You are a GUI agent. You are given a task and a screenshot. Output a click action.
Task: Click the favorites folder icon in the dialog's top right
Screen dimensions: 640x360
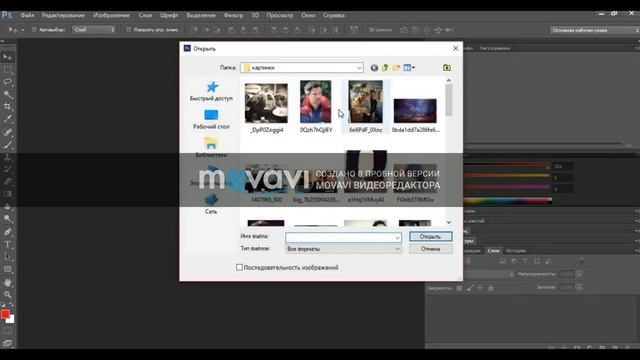coord(447,68)
